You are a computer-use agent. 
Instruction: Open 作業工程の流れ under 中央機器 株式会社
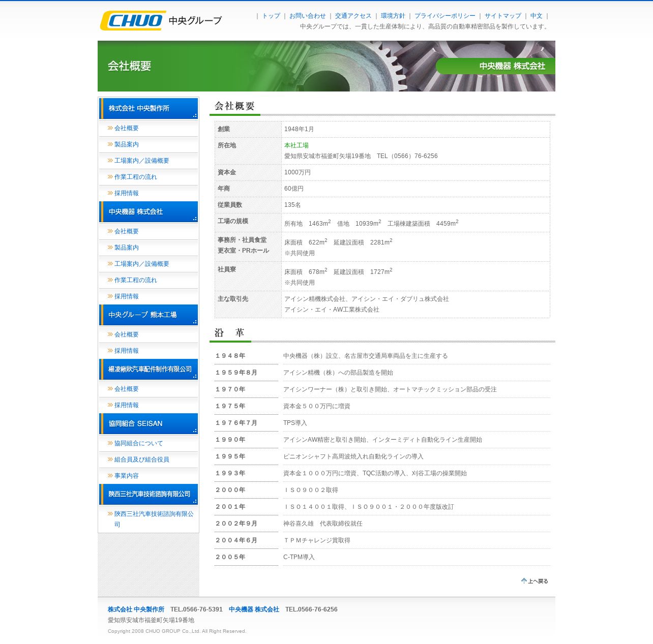(x=135, y=280)
